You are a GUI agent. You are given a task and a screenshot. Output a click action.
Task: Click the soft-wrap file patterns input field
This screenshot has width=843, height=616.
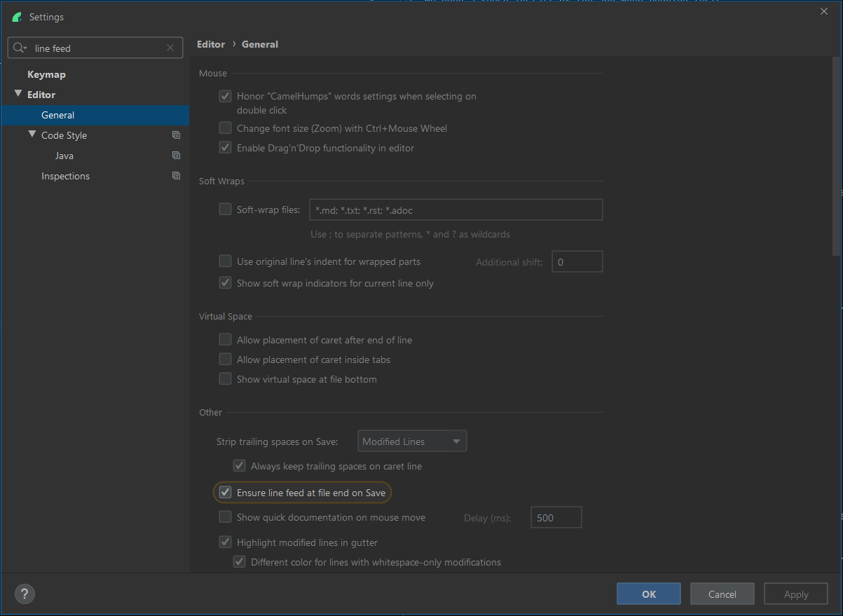(456, 210)
